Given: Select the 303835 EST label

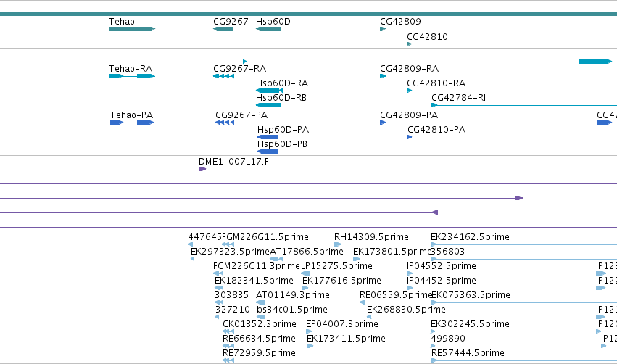Looking at the screenshot, I should click(x=231, y=296).
